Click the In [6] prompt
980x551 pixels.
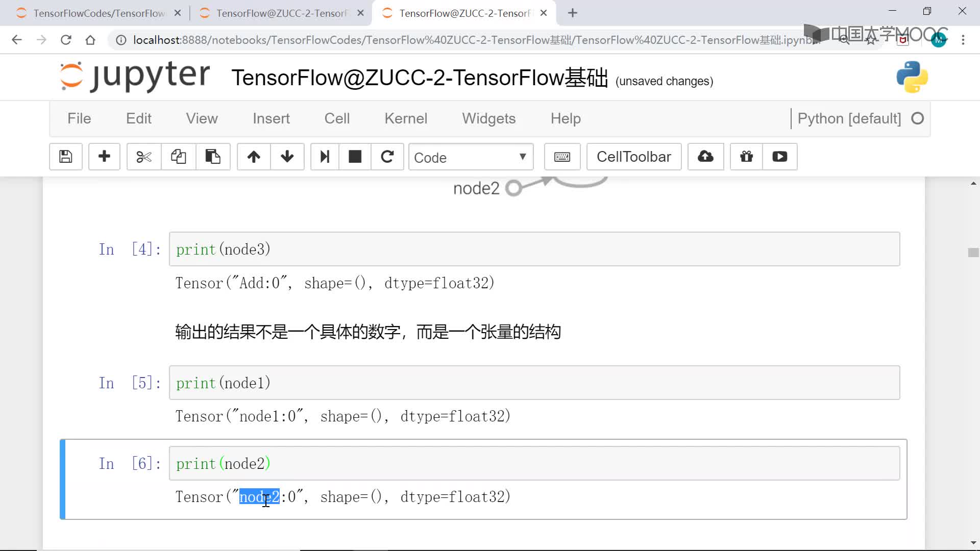point(130,463)
